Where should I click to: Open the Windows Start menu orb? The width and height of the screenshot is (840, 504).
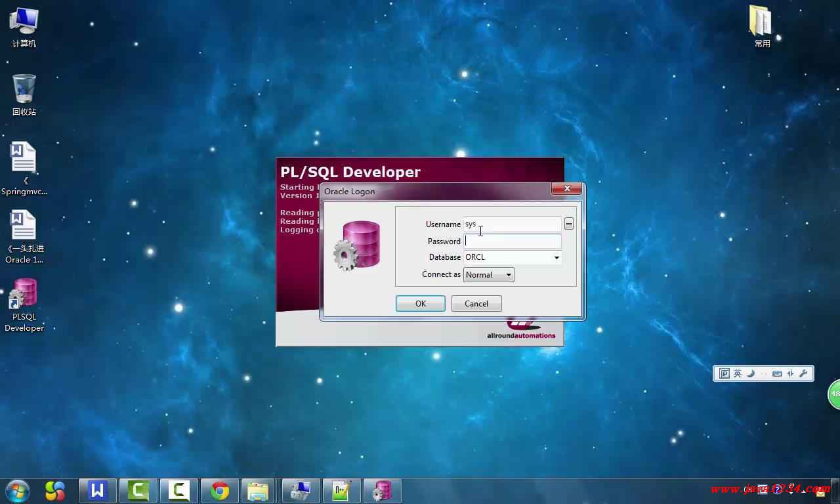pos(18,490)
